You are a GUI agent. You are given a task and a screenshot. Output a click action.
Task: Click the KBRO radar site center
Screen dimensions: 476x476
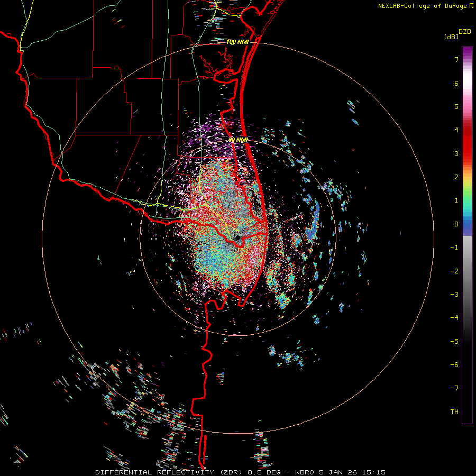pos(237,237)
